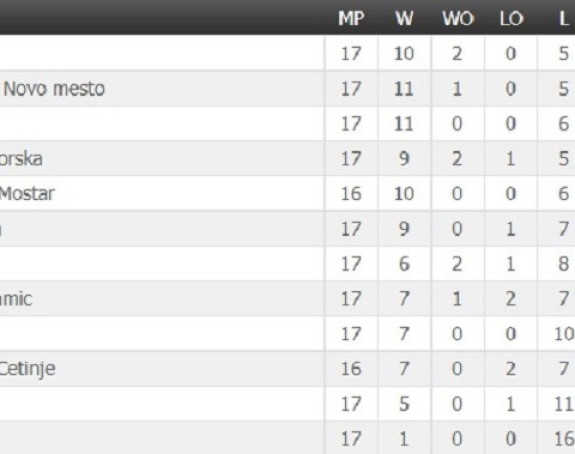The width and height of the screenshot is (575, 454).
Task: Click the 8 losses cell
Action: 564,264
